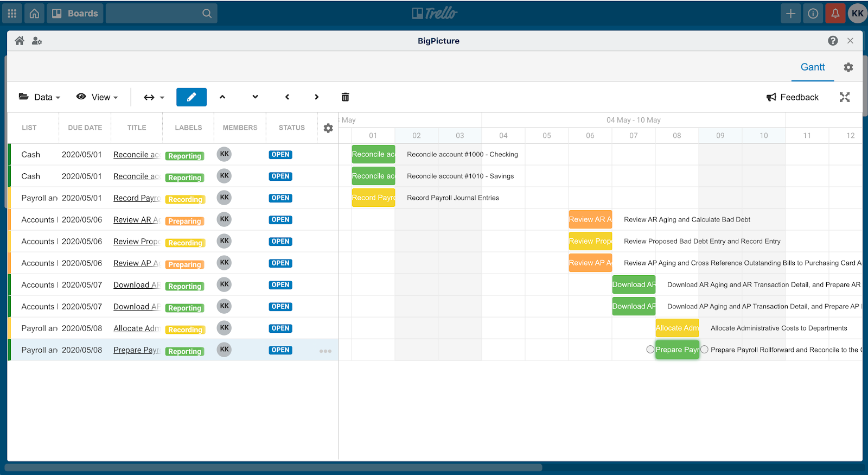The image size is (868, 475).
Task: Open 'Record Payroll' title link in task list
Action: tap(137, 198)
